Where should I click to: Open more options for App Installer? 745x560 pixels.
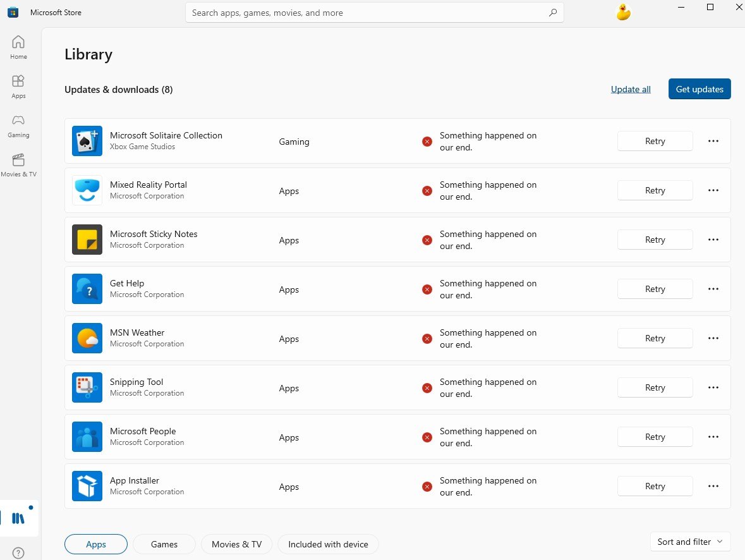pyautogui.click(x=713, y=486)
